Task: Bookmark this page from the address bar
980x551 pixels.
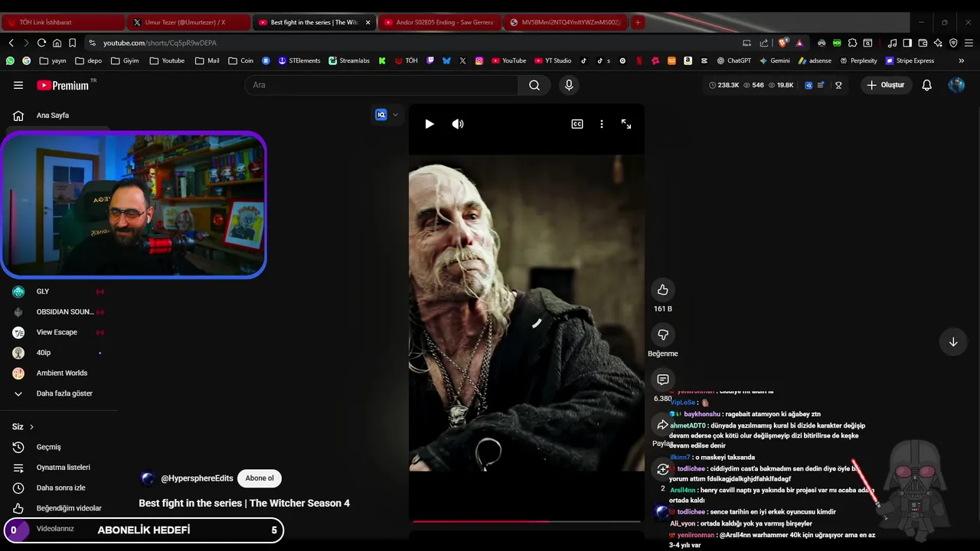Action: point(72,43)
